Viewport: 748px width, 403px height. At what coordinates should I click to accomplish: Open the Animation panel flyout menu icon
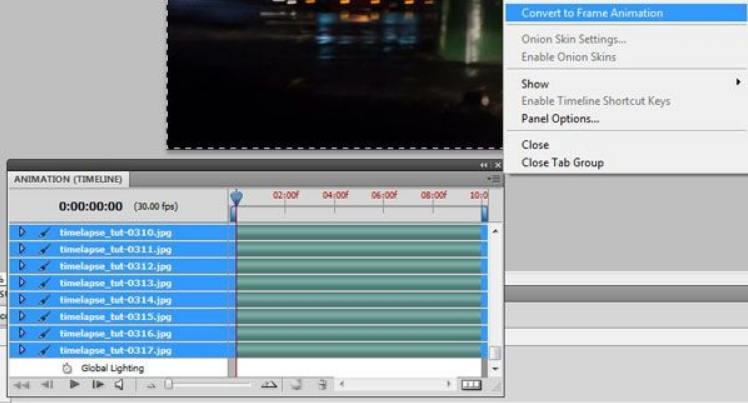494,179
